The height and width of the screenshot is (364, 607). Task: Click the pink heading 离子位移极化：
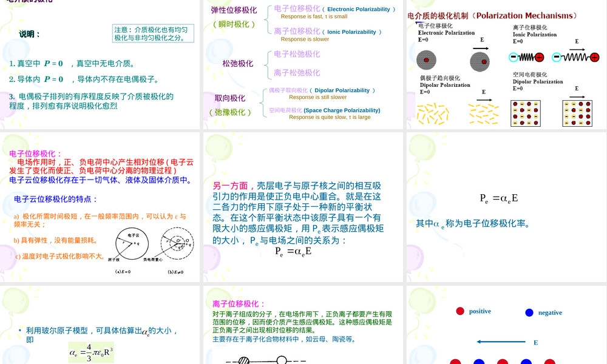(239, 304)
